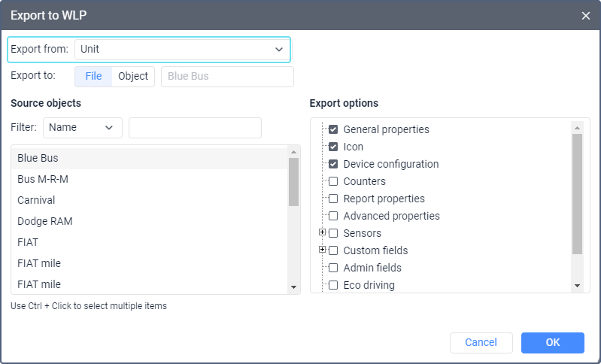Open the Export from Unit dropdown
Image resolution: width=601 pixels, height=364 pixels.
pyautogui.click(x=181, y=50)
